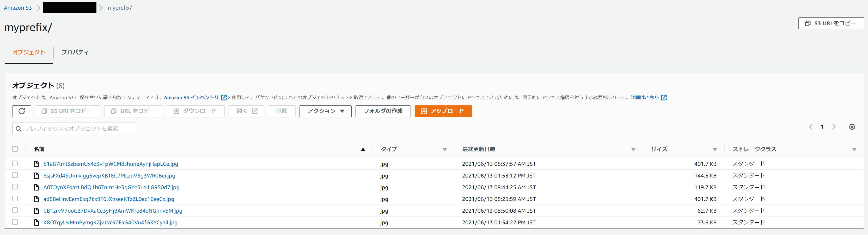Open object ad58eHnyEemExq7kx8F6JXnseeKTzZL0ac1EeeCz.jpg
This screenshot has width=868, height=235.
tap(109, 199)
